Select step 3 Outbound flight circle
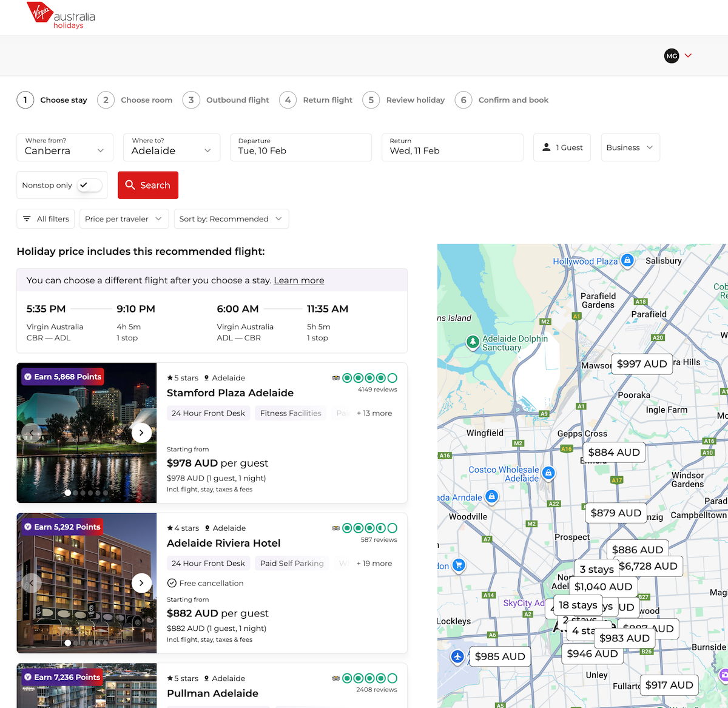 tap(191, 99)
